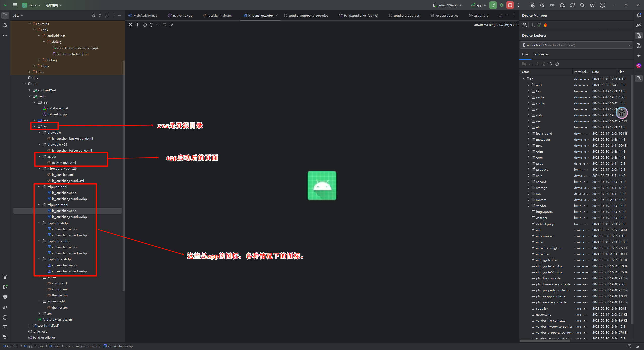The image size is (644, 350).
Task: Zoom in on the image preview
Action: coord(145,25)
